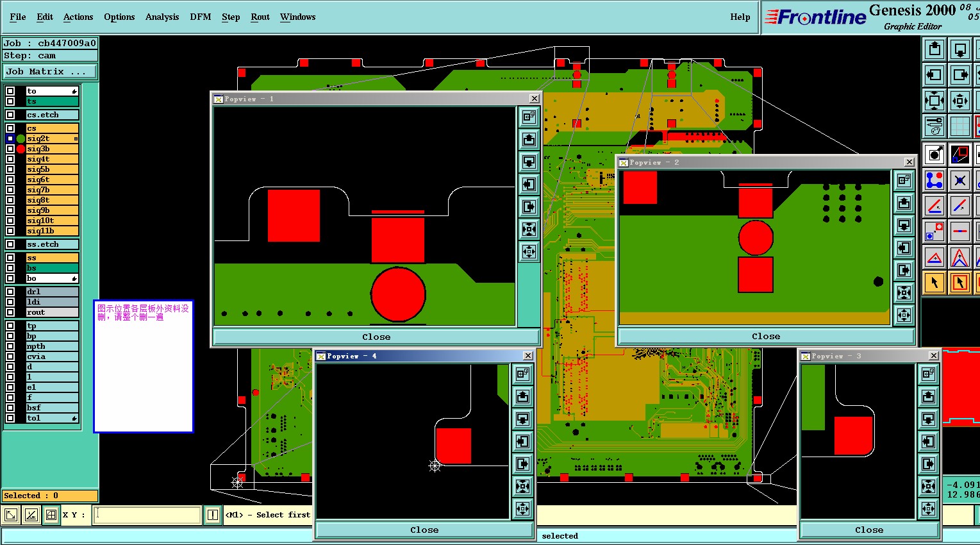Click the 'Selected : 0' status field
Image resolution: width=980 pixels, height=545 pixels.
coord(50,496)
